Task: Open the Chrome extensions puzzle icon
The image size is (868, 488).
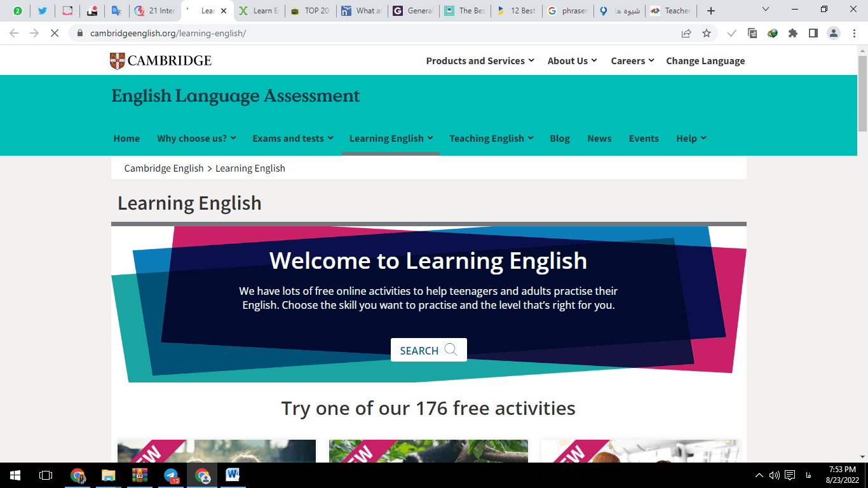Action: 793,33
